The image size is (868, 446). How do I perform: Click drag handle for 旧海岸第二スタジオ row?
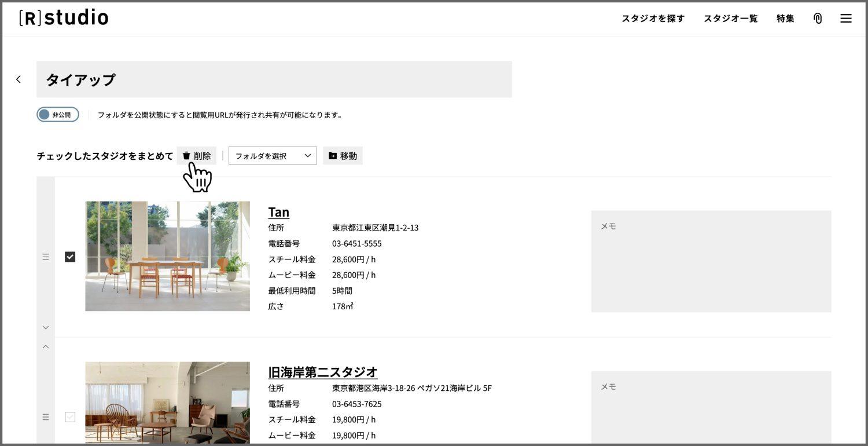(46, 416)
